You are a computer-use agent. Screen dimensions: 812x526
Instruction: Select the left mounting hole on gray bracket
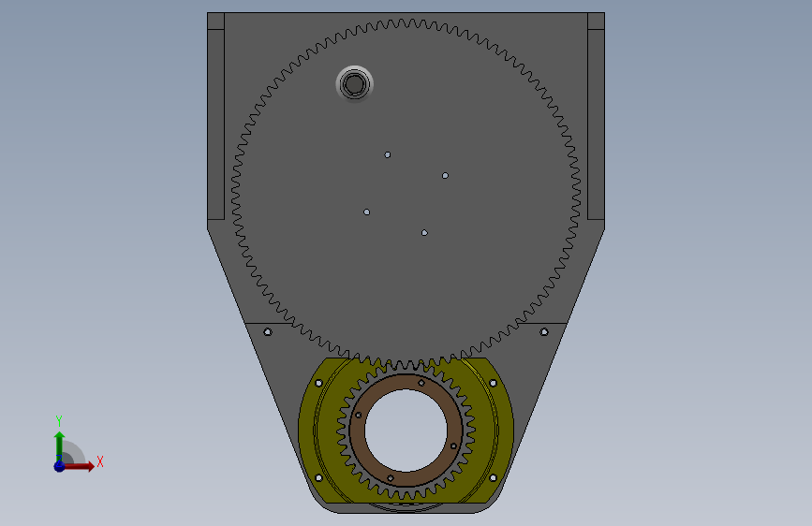[x=268, y=332]
